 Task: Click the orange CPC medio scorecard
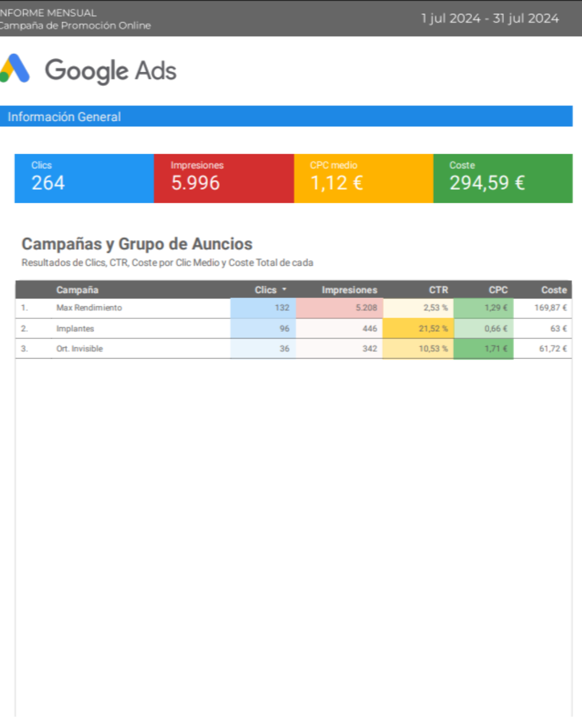[363, 178]
